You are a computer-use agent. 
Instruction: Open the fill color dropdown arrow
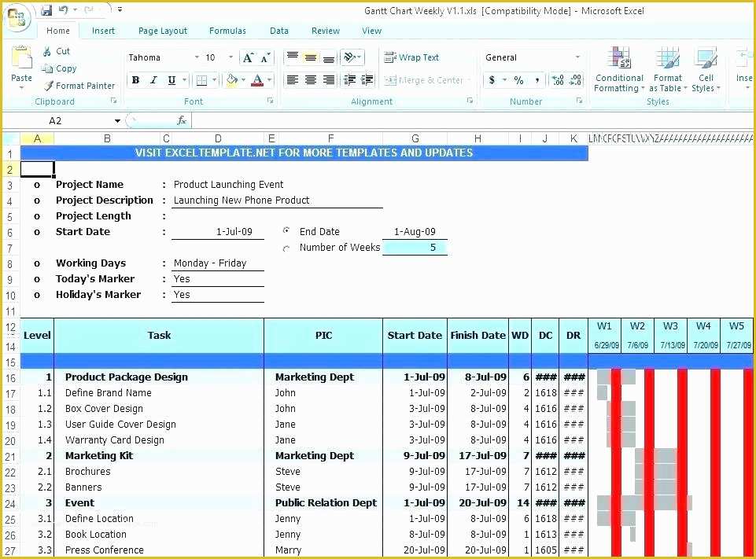(243, 80)
